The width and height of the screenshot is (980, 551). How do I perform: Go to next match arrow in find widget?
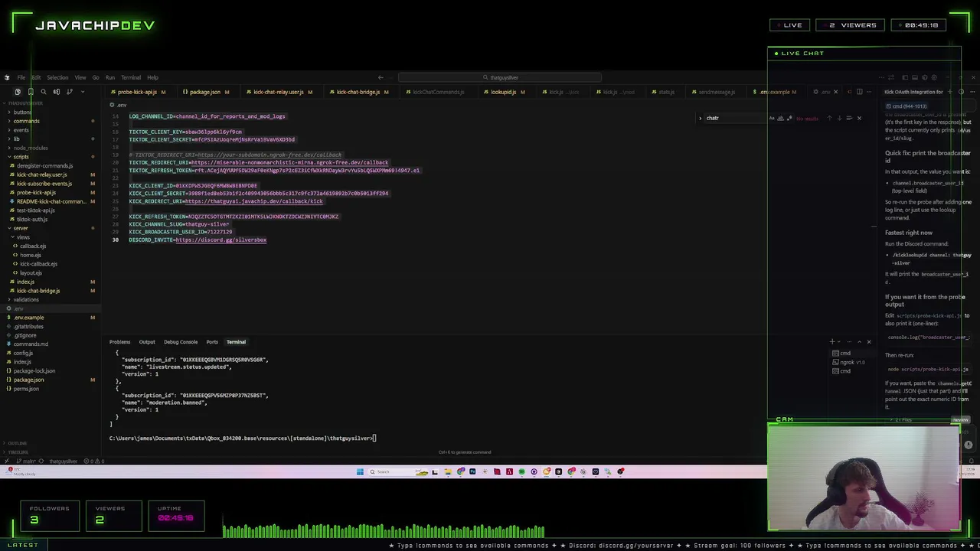[x=839, y=118]
